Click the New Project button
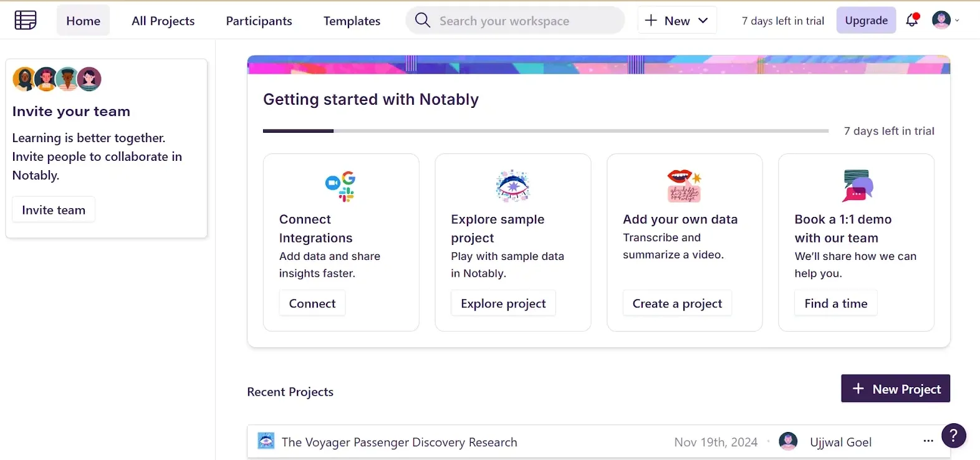 coord(895,389)
